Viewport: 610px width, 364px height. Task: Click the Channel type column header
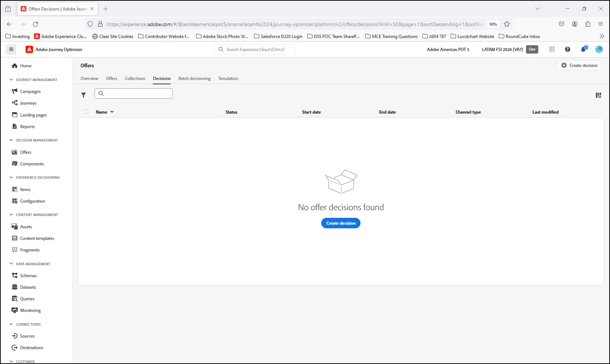(x=468, y=112)
